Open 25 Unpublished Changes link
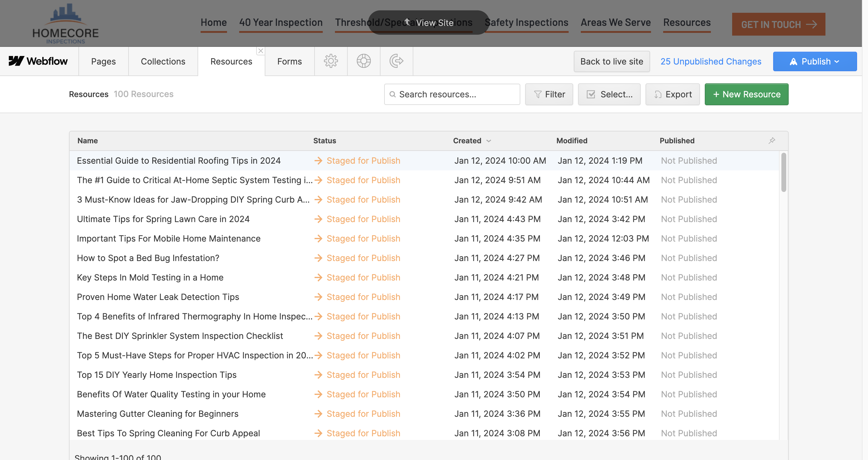Screen dimensions: 868x460 (x=711, y=61)
